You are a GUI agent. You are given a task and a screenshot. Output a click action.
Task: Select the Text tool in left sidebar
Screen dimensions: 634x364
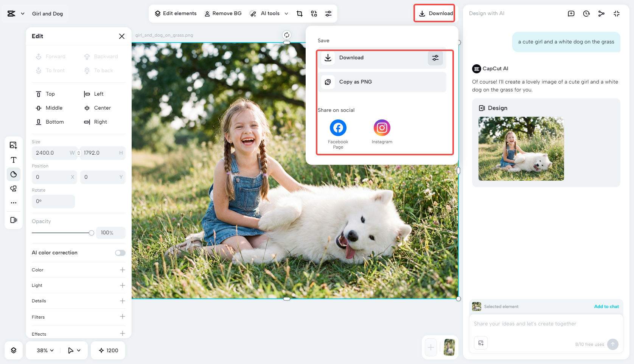point(14,160)
